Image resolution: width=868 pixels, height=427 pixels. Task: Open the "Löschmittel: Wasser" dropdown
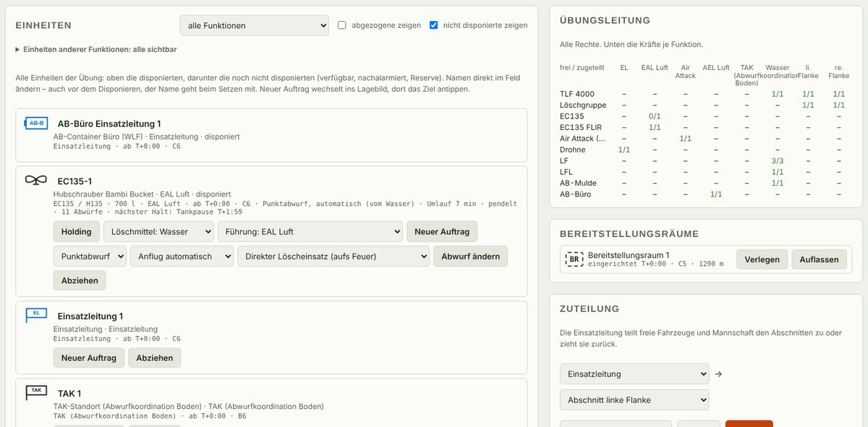click(158, 231)
